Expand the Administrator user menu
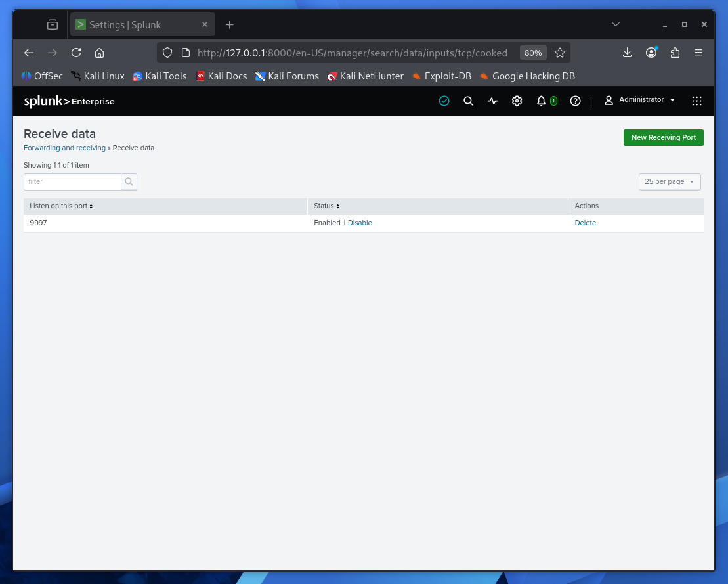The width and height of the screenshot is (728, 584). pos(639,100)
